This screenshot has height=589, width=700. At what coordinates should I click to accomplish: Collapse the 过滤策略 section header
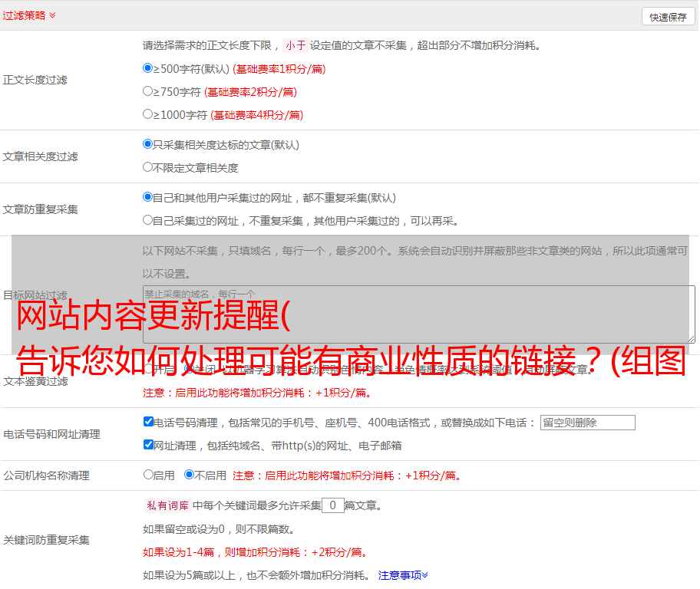click(28, 15)
